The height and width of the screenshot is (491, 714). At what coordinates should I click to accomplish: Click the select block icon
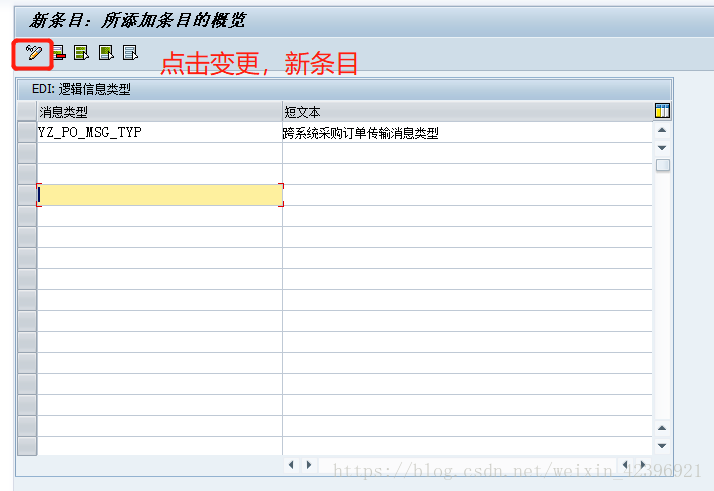tap(107, 53)
